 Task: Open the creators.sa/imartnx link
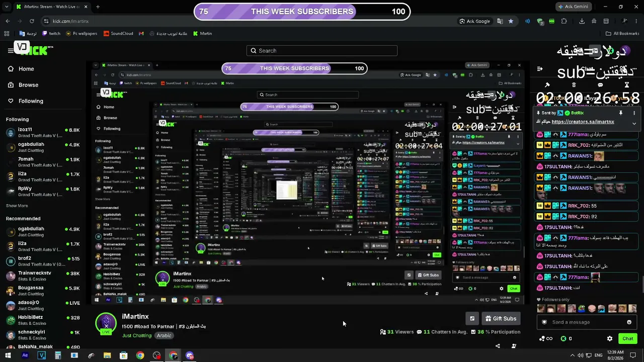(x=583, y=122)
